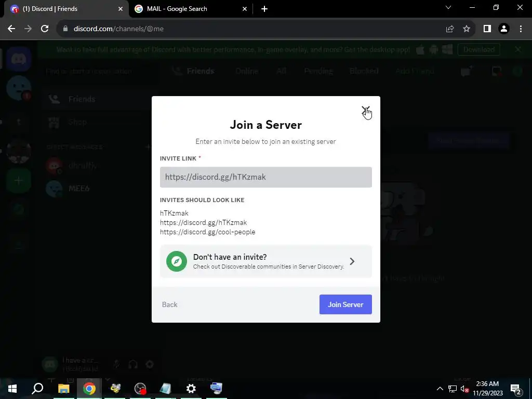This screenshot has height=399, width=532.
Task: Switch to the Pending friends tab
Action: coord(318,71)
